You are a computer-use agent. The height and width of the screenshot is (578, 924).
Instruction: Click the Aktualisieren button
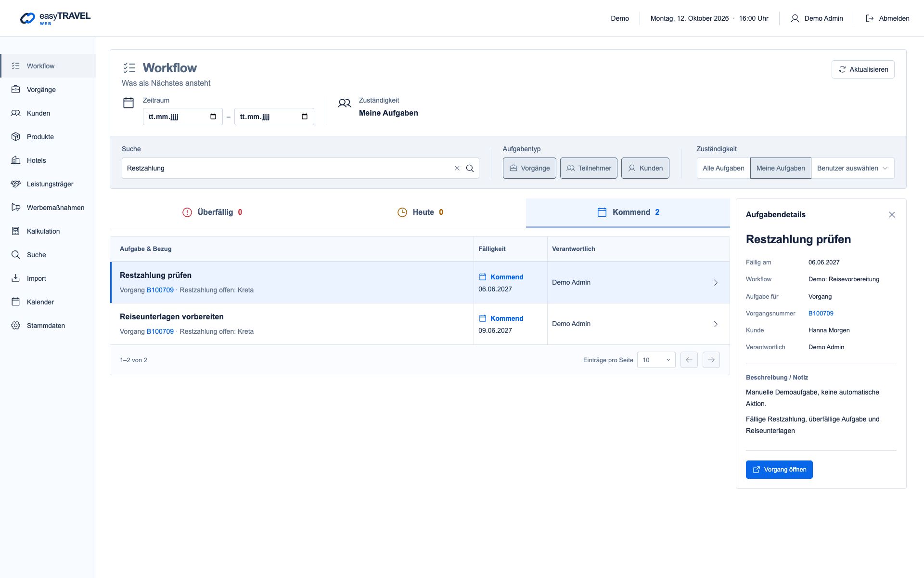pos(863,69)
